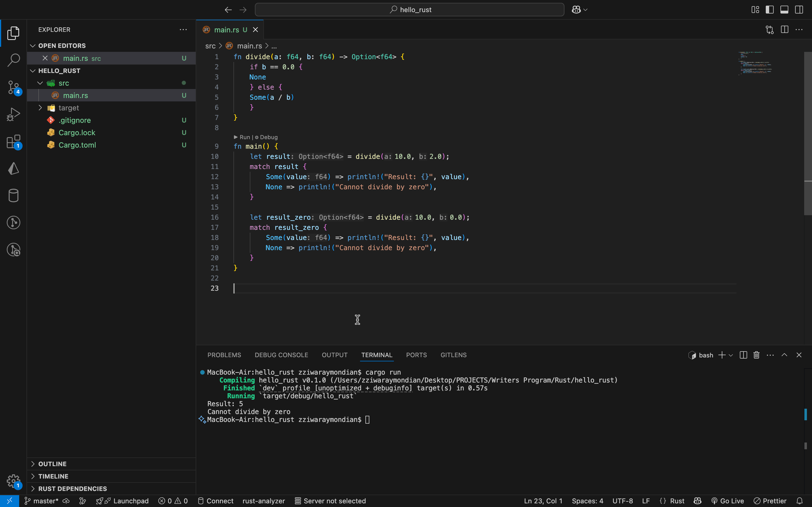Open new terminal launch profile dropdown

(731, 355)
